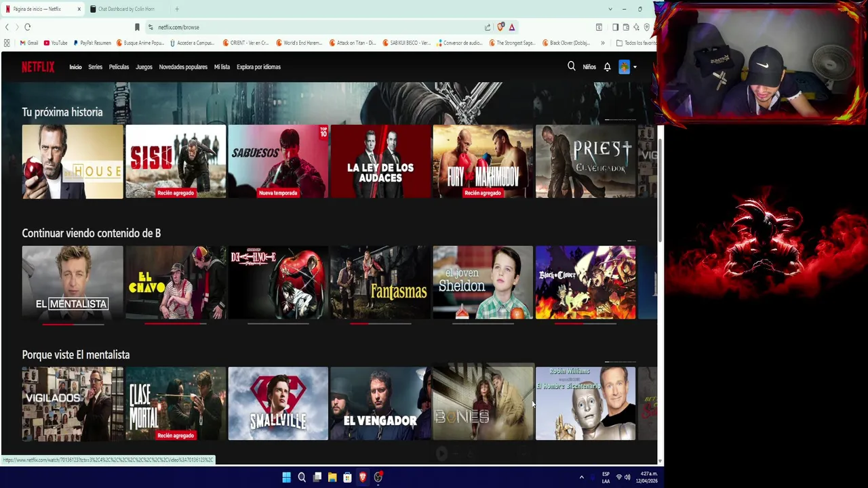The image size is (868, 488).
Task: Open the Netflix notifications bell
Action: (x=607, y=66)
